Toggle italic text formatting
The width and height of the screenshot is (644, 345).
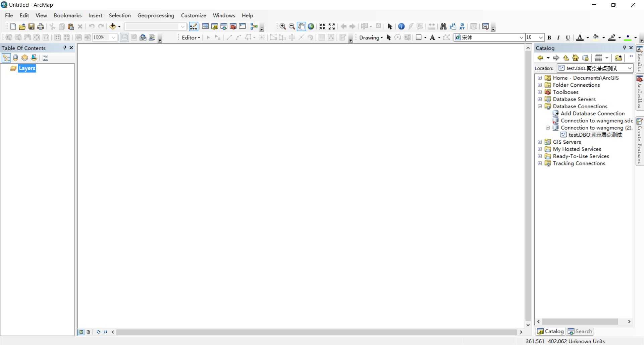558,38
